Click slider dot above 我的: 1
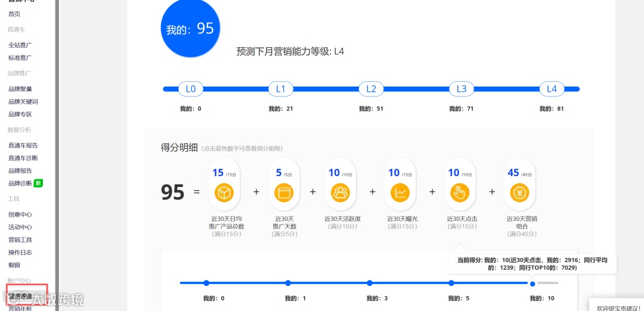 tap(288, 283)
